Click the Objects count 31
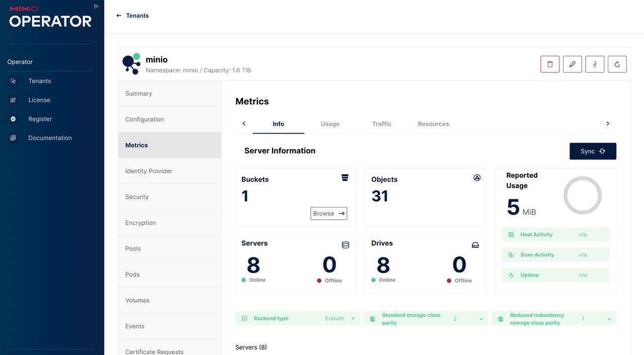Image resolution: width=644 pixels, height=355 pixels. 380,196
